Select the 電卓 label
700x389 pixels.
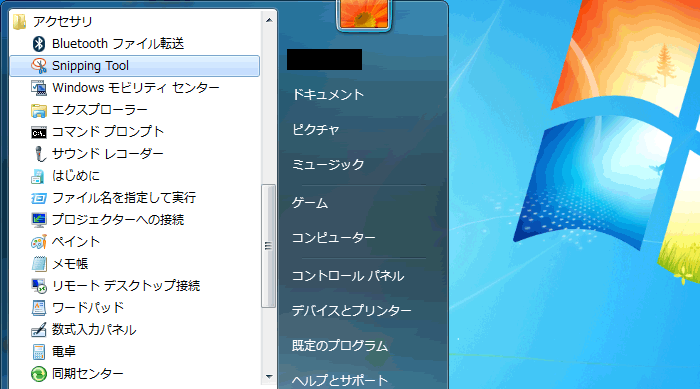[64, 351]
